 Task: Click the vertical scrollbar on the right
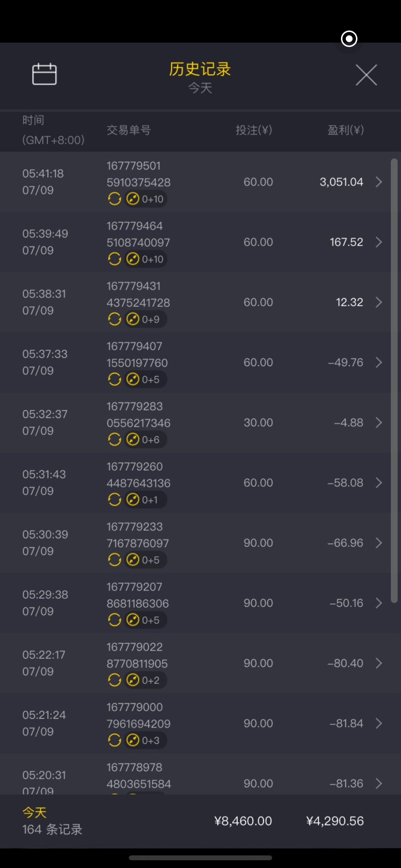pyautogui.click(x=394, y=380)
